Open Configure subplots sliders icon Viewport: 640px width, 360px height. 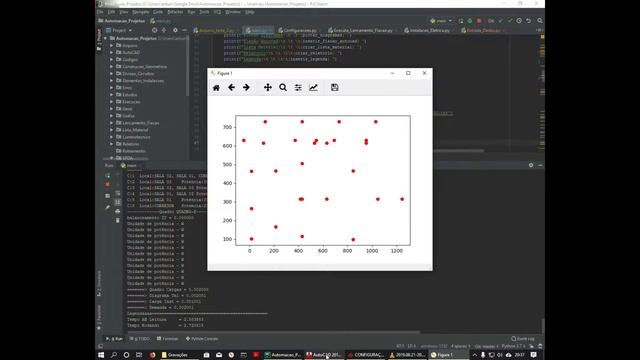[298, 87]
